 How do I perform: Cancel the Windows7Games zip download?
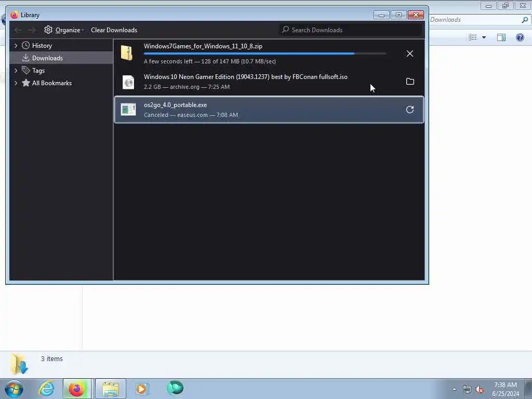(x=410, y=54)
